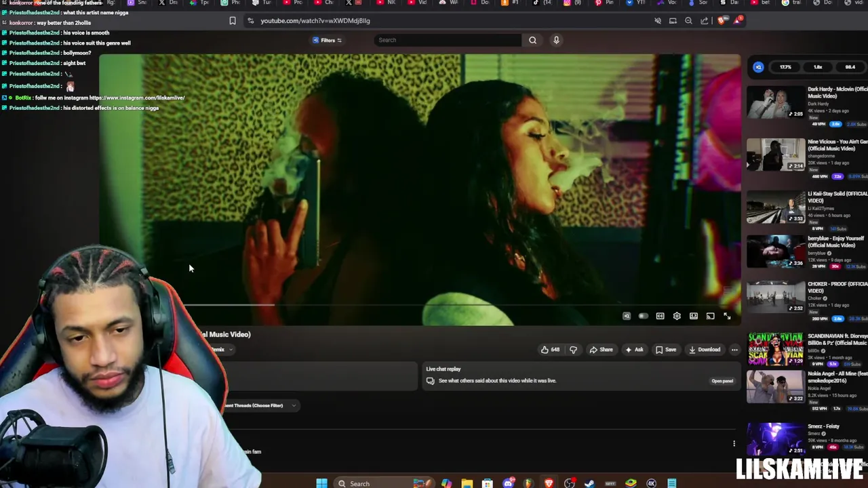Click the youtube.com address bar URL

[315, 21]
